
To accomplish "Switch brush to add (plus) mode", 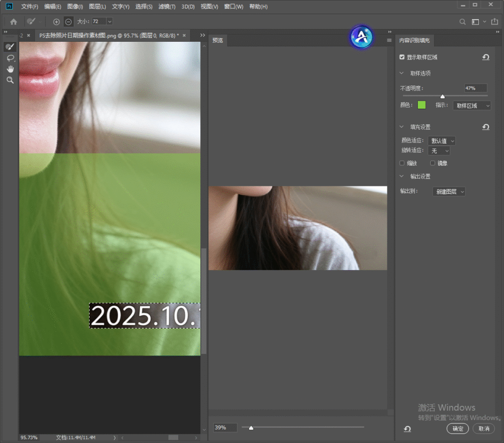I will coord(56,22).
